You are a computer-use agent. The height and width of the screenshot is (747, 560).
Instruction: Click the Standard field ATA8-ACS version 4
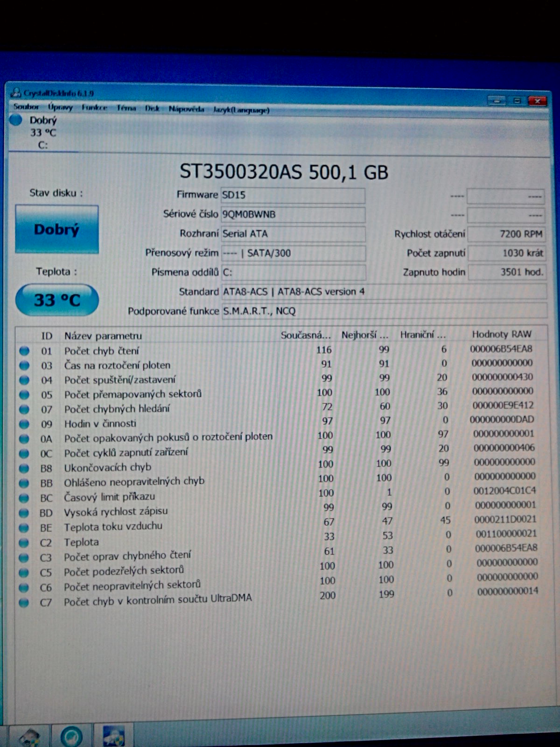click(x=384, y=292)
